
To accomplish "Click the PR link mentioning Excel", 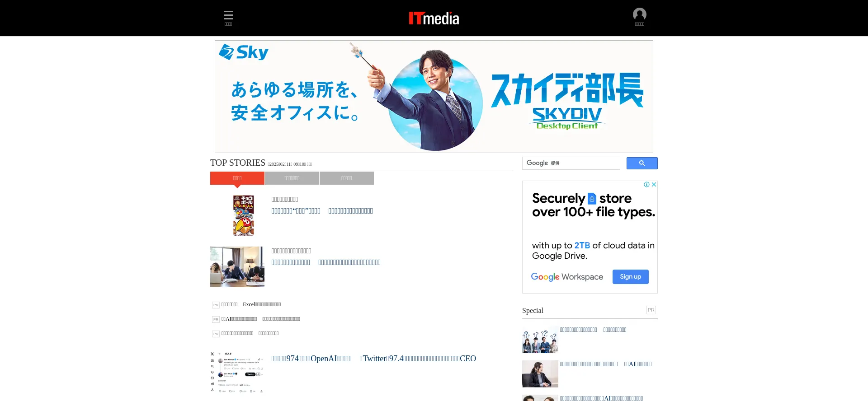I will tap(251, 304).
